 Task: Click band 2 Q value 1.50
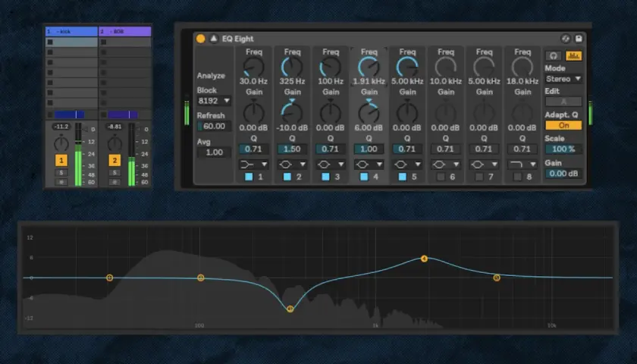coord(292,149)
